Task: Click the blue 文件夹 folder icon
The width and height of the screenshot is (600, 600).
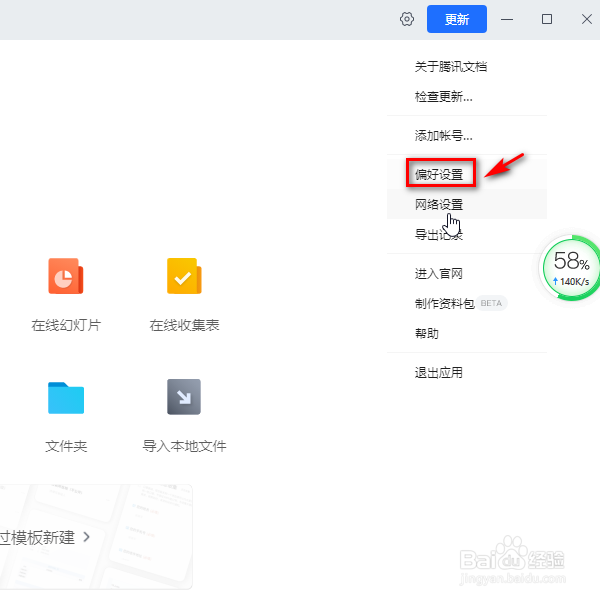Action: point(66,397)
